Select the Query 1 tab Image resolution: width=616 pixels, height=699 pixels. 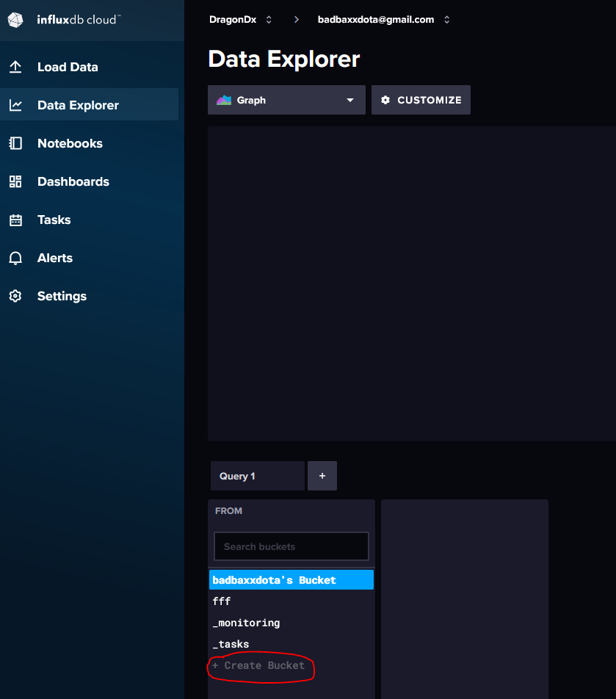point(258,476)
